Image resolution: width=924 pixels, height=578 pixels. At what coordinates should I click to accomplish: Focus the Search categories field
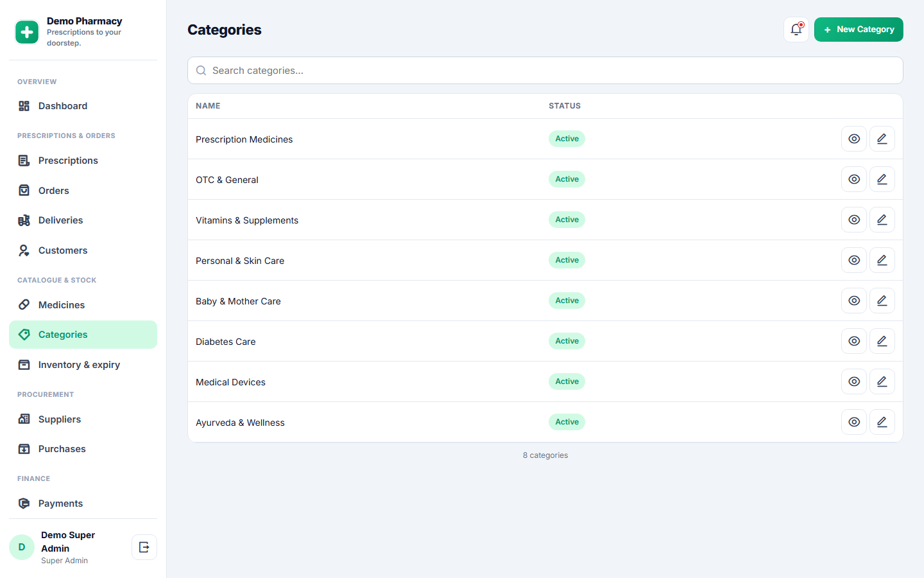(545, 71)
